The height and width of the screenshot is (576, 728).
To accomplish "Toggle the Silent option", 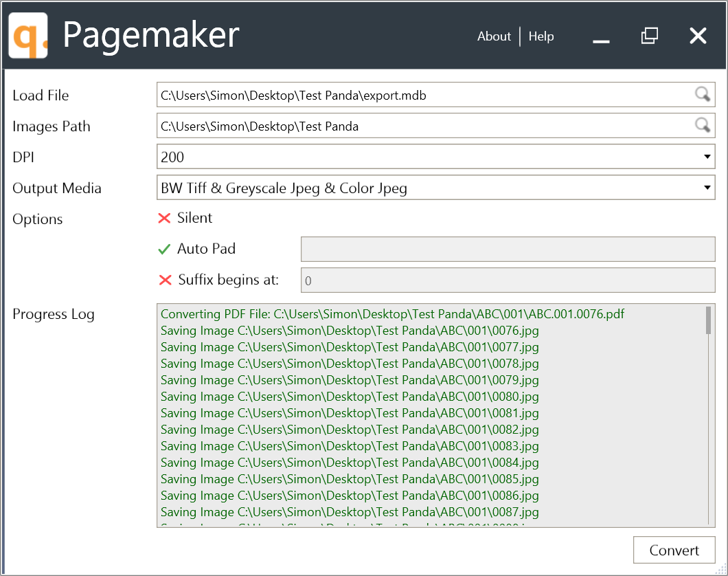I will tap(185, 218).
